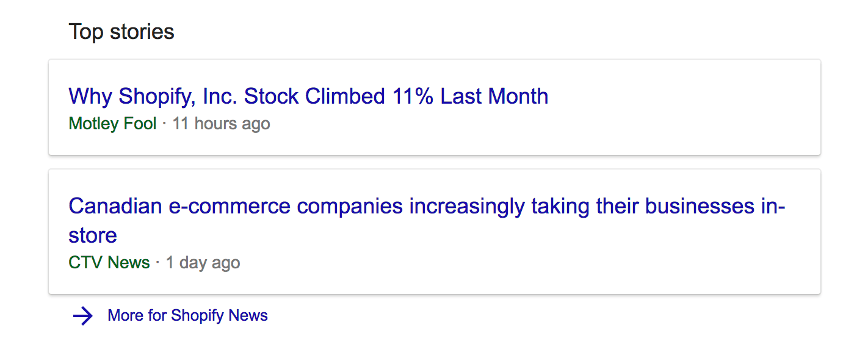868x361 pixels.
Task: Click the word store on the headline's second line
Action: tap(93, 235)
